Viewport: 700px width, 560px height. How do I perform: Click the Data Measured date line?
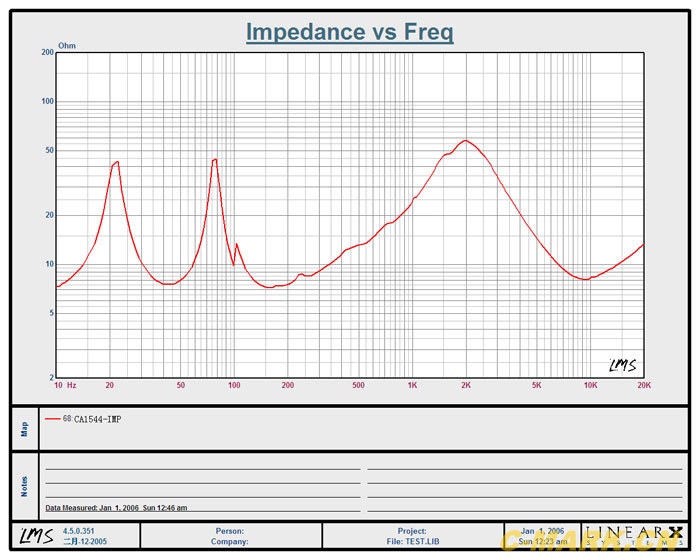(116, 508)
